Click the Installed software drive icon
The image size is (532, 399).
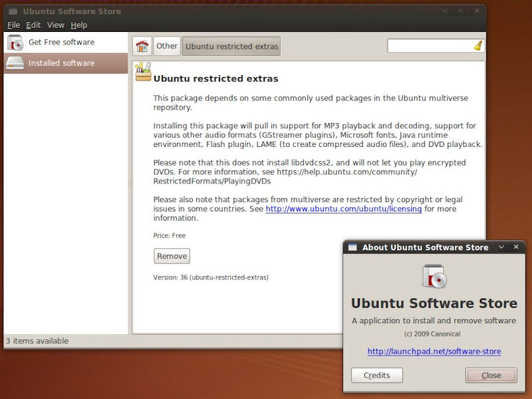pos(16,63)
